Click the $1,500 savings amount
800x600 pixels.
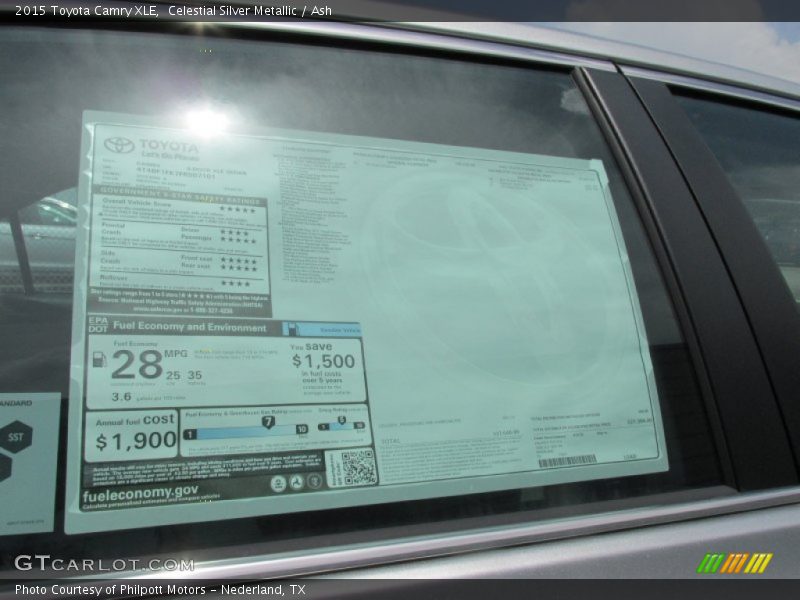(323, 361)
